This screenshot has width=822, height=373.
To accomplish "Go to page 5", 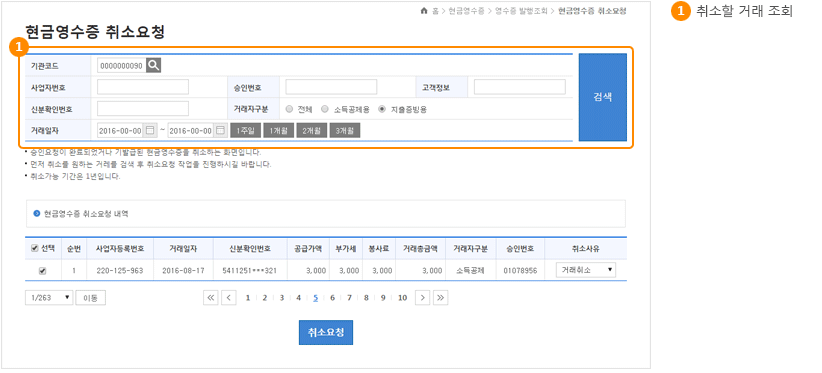I will [316, 298].
